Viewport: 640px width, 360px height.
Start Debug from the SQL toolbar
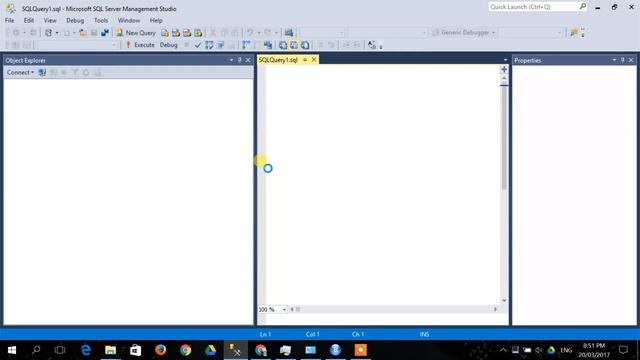(169, 45)
